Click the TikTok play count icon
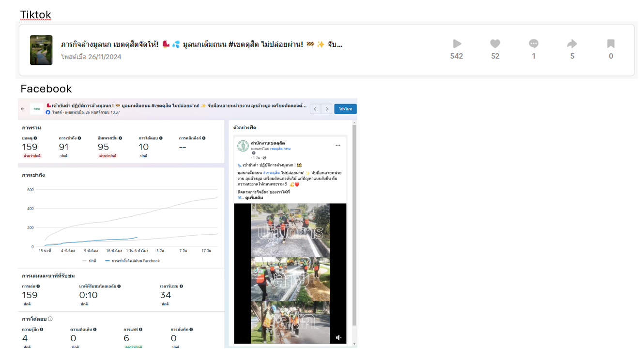Image resolution: width=644 pixels, height=362 pixels. coord(457,44)
